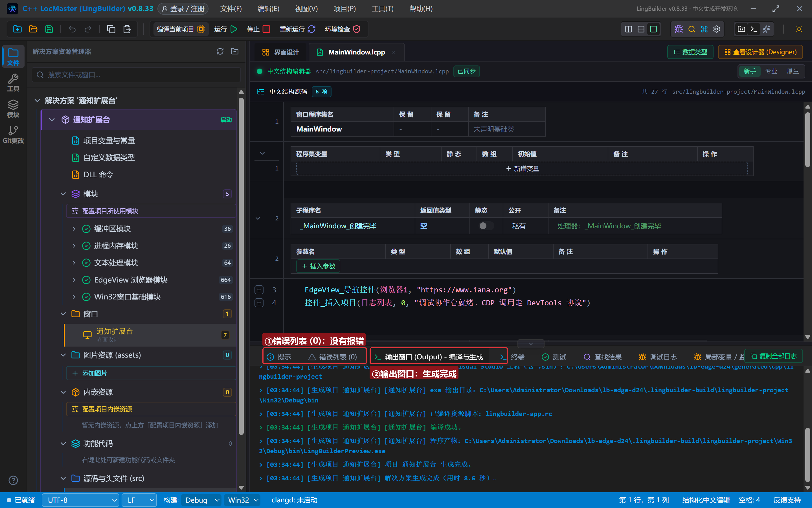812x508 pixels.
Task: Switch to the 界面设计 tab
Action: click(x=280, y=52)
